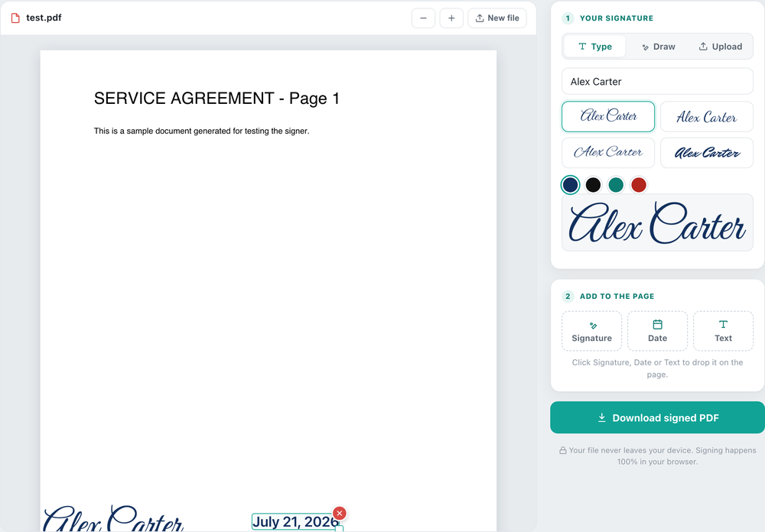The height and width of the screenshot is (532, 765).
Task: Remove the date field with red X
Action: pyautogui.click(x=340, y=513)
